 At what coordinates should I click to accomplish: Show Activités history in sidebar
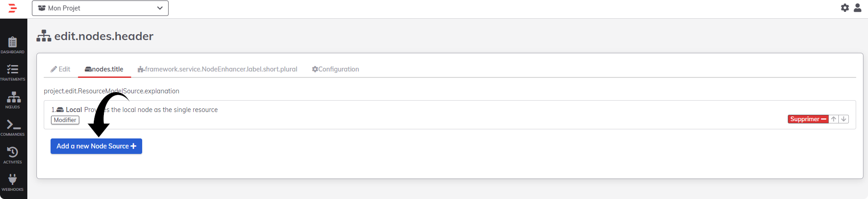[x=13, y=155]
